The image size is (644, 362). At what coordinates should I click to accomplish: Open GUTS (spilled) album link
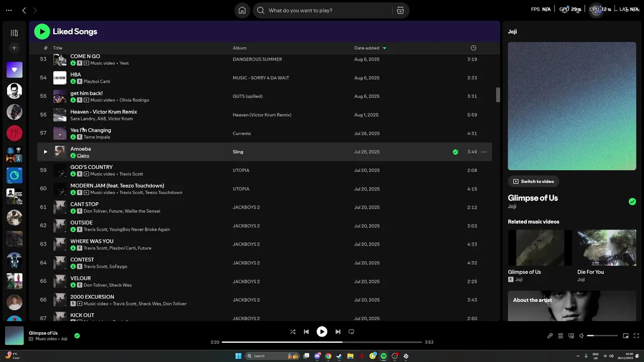click(x=248, y=96)
